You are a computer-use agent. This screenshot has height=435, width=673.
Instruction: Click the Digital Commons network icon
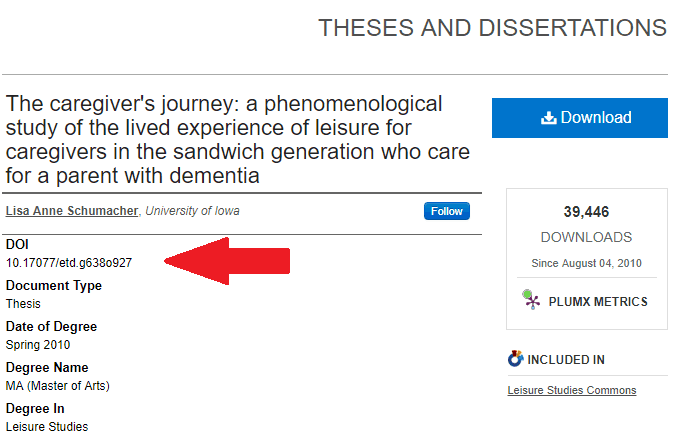point(515,359)
